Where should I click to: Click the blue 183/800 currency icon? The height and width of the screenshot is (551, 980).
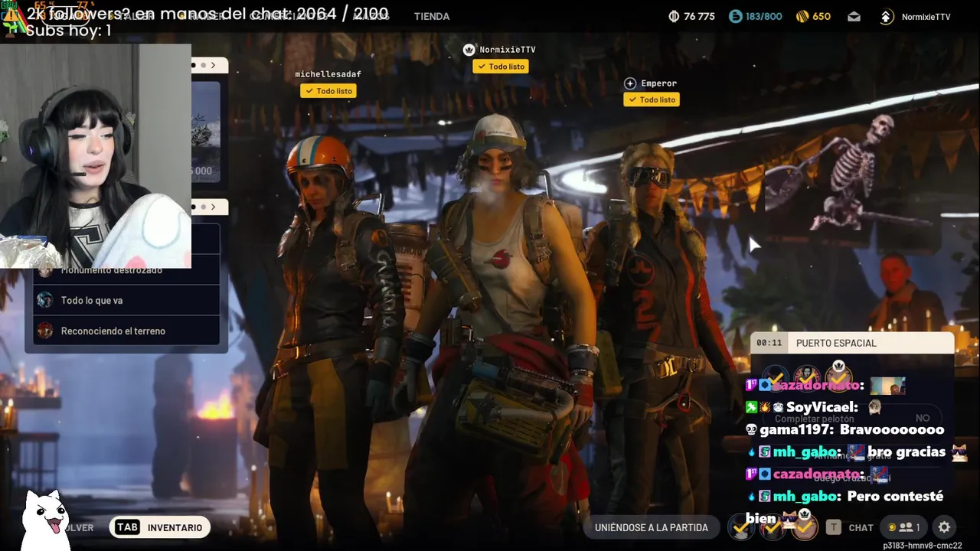(736, 16)
